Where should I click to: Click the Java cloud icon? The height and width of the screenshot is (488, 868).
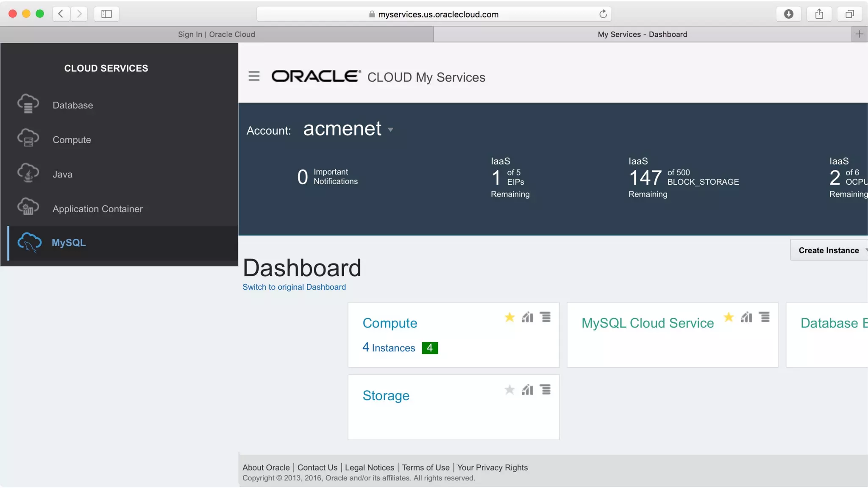click(x=28, y=173)
